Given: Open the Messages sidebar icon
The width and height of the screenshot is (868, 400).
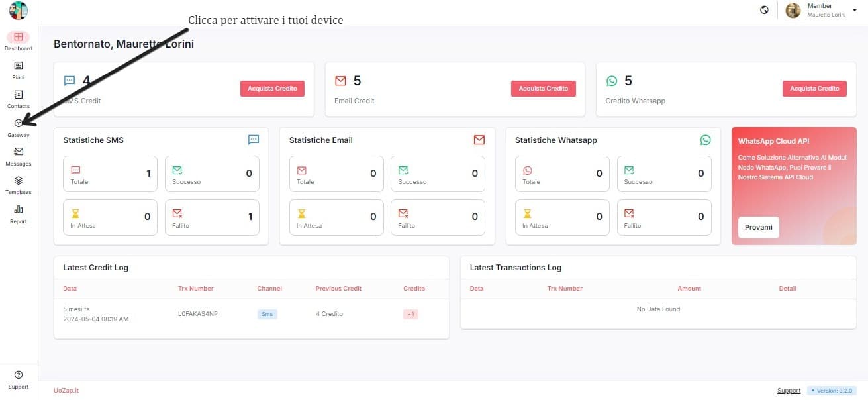Looking at the screenshot, I should pos(18,152).
